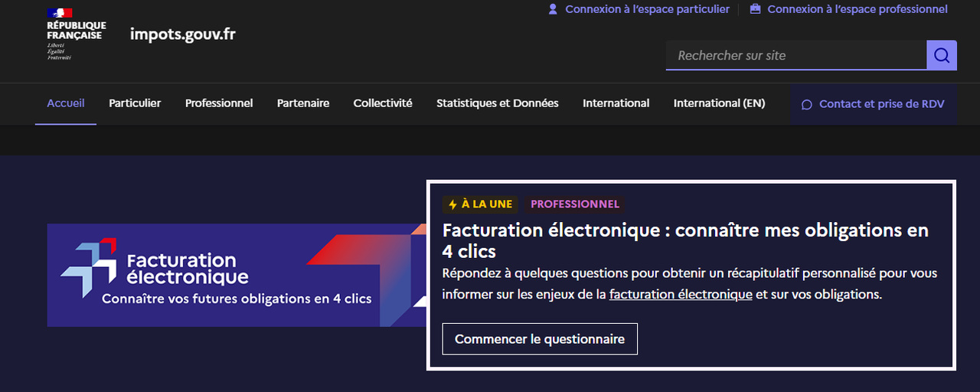Open Statistiques et Données menu
The image size is (980, 392).
click(x=498, y=103)
